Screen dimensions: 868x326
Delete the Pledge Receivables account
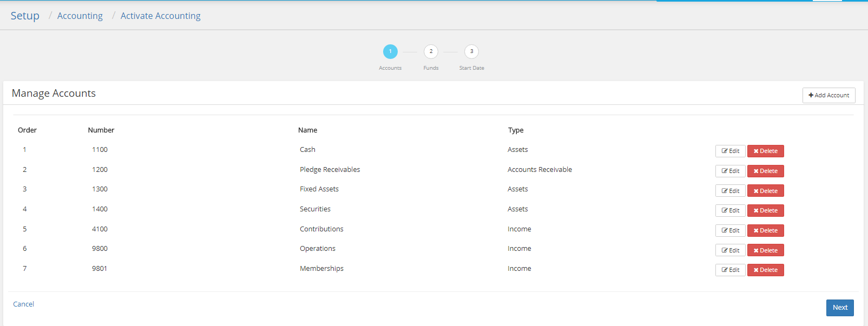[766, 171]
